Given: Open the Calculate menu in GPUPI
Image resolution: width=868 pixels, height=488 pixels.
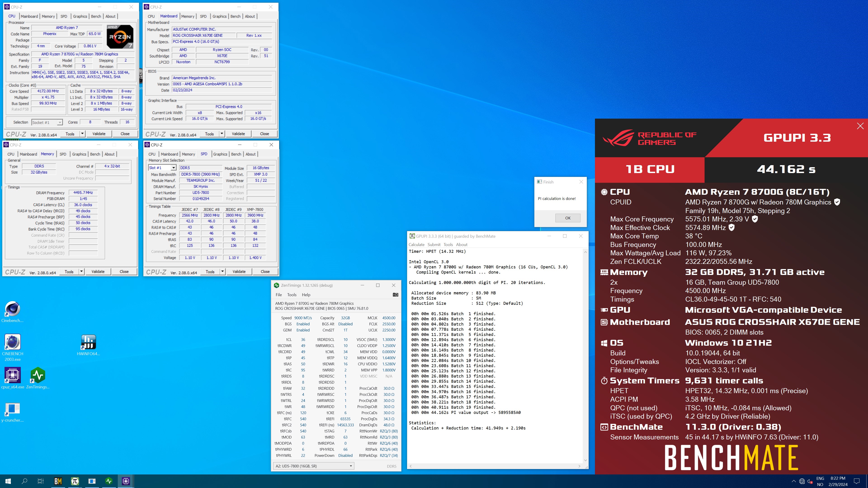Looking at the screenshot, I should click(x=416, y=244).
